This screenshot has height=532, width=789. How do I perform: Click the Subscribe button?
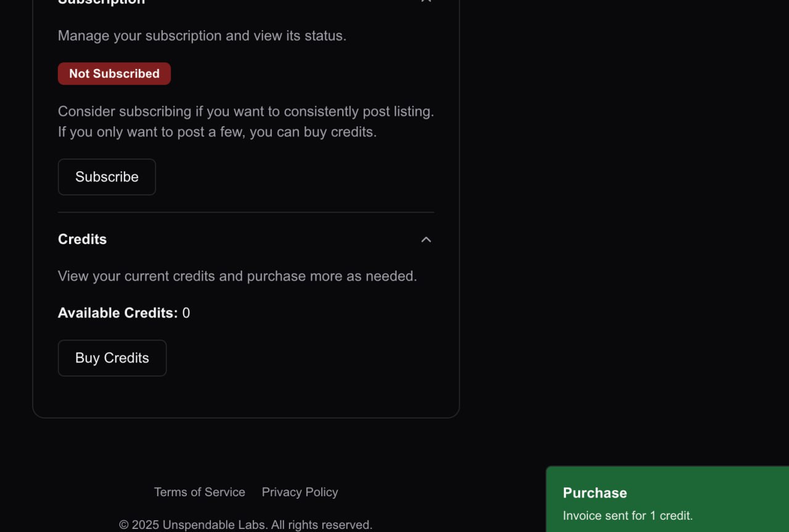pyautogui.click(x=107, y=177)
